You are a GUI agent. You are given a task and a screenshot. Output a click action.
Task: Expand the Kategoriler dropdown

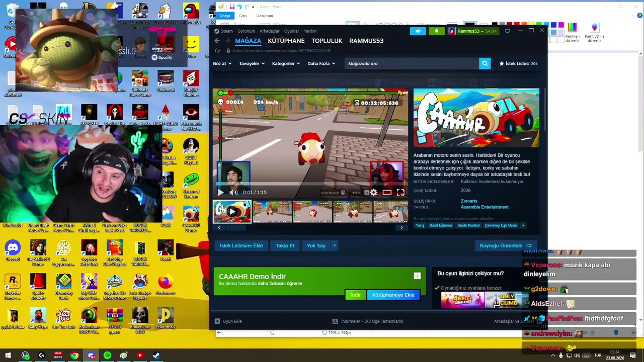286,64
